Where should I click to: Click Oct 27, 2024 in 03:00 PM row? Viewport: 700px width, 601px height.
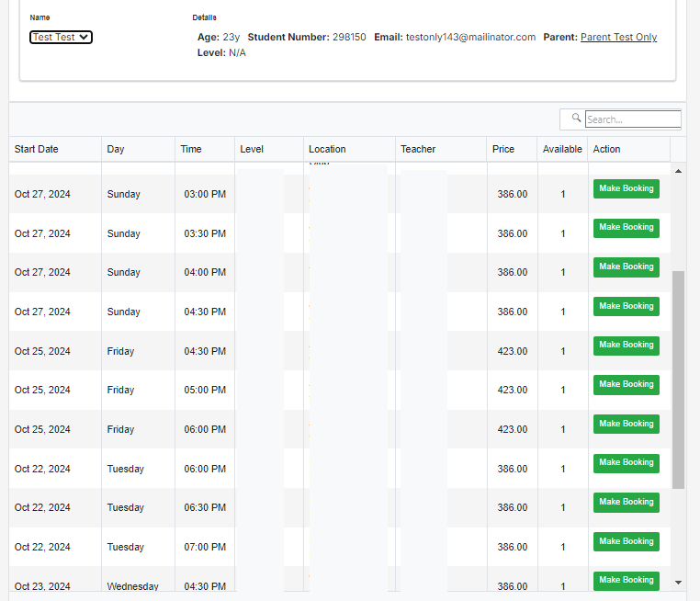[x=42, y=194]
